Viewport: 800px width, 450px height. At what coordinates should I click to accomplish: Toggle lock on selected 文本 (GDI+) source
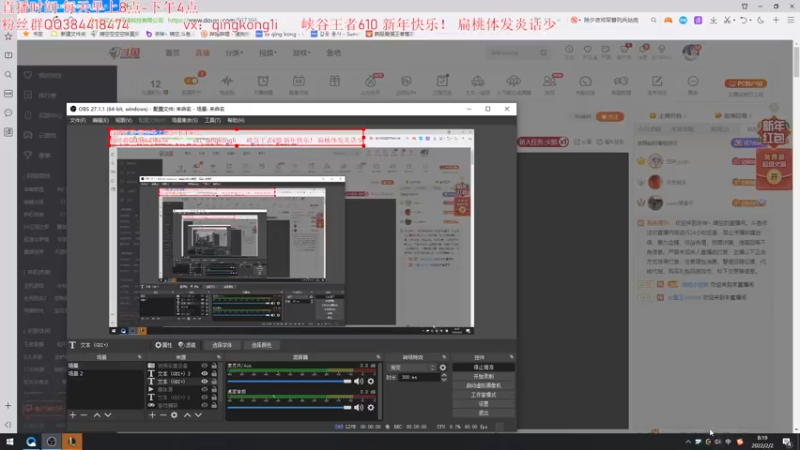[214, 381]
